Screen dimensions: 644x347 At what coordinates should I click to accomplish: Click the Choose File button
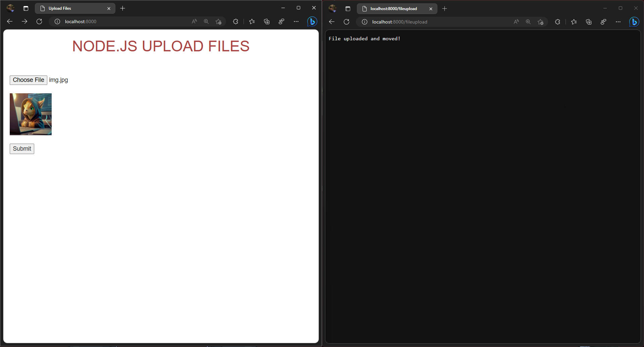(28, 80)
